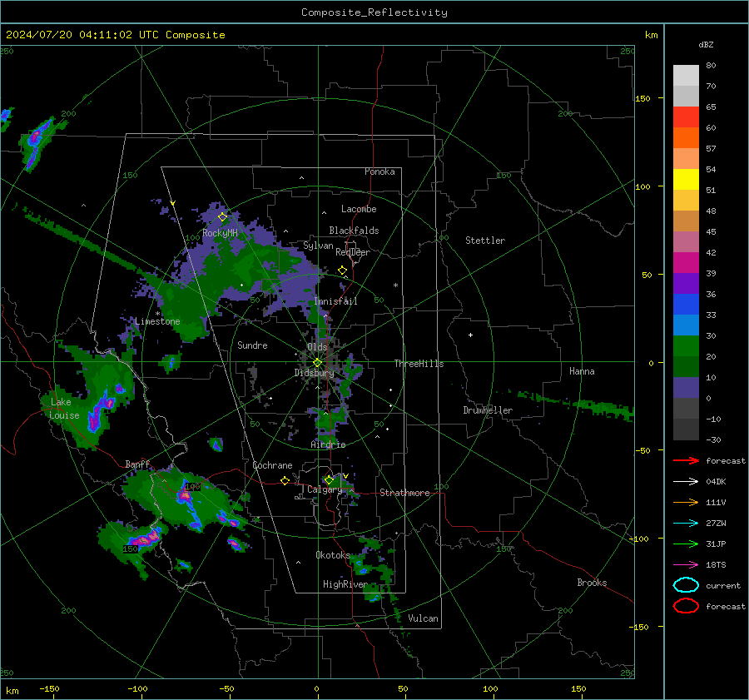The image size is (749, 700).
Task: Click the Ponoka city label
Action: [379, 171]
